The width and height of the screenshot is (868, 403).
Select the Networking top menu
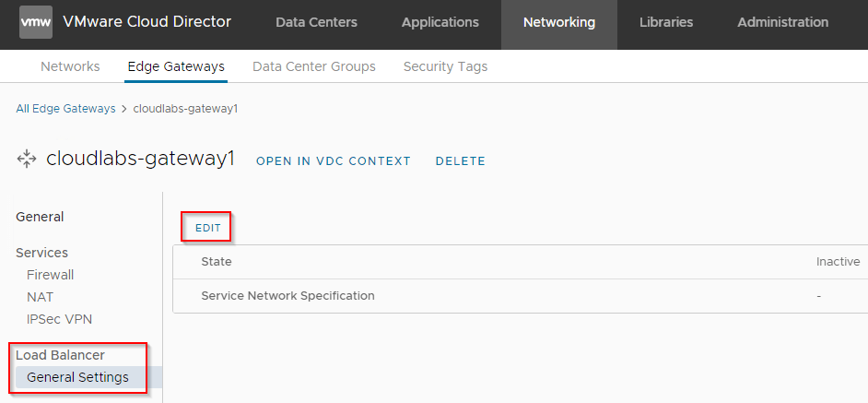coord(558,22)
